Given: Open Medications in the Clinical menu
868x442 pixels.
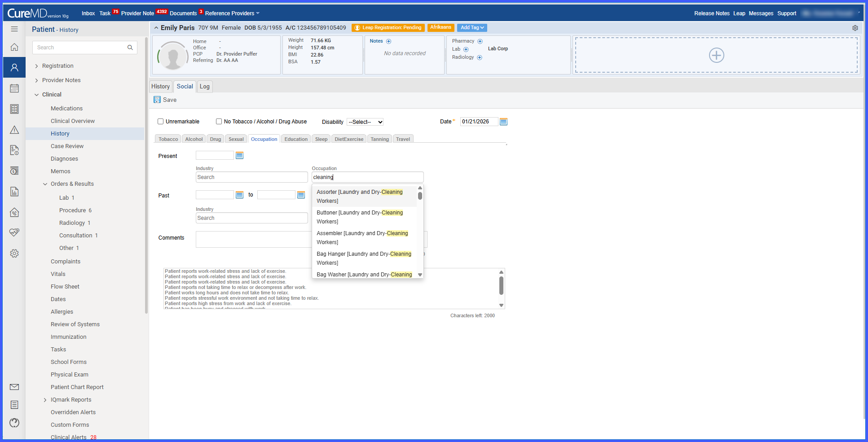Looking at the screenshot, I should [x=66, y=109].
